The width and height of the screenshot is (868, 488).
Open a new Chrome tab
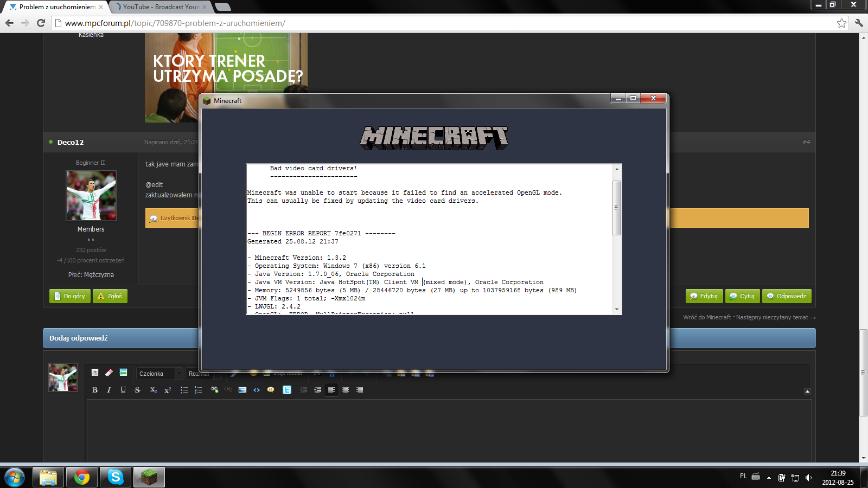pos(222,7)
